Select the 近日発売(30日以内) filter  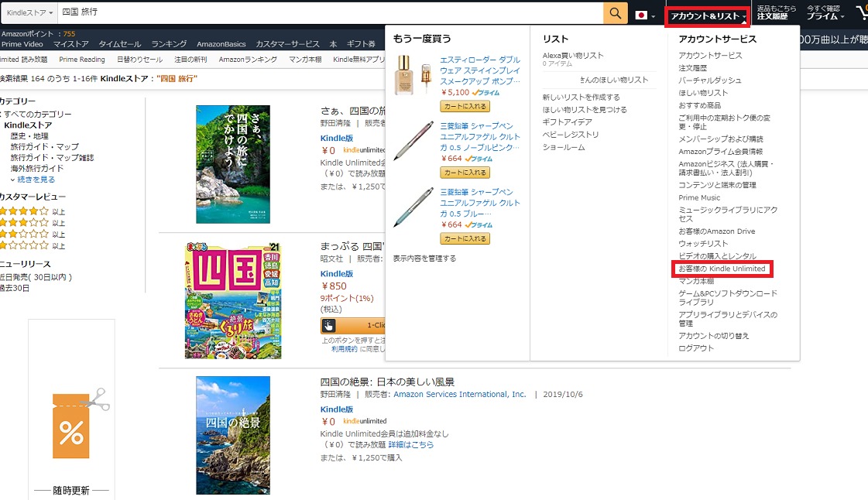36,277
